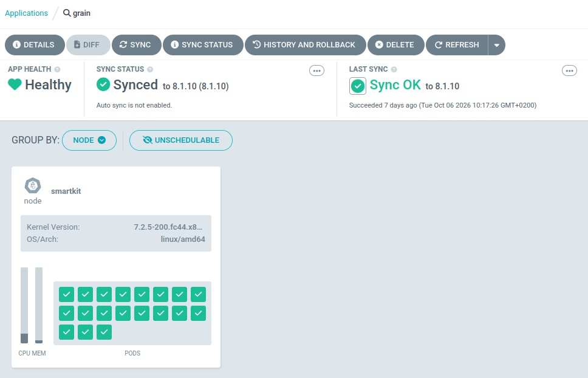Screen dimensions: 588x378
Task: Click the search magnifier icon beside grain
Action: coord(67,13)
